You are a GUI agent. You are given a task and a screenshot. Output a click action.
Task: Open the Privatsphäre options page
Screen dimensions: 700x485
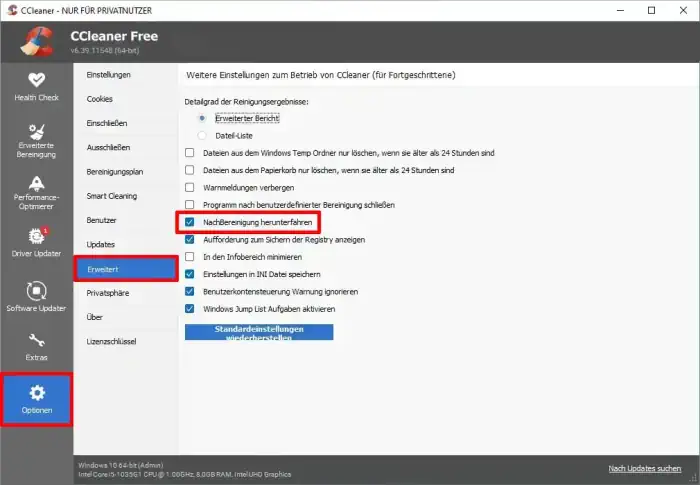pyautogui.click(x=108, y=293)
